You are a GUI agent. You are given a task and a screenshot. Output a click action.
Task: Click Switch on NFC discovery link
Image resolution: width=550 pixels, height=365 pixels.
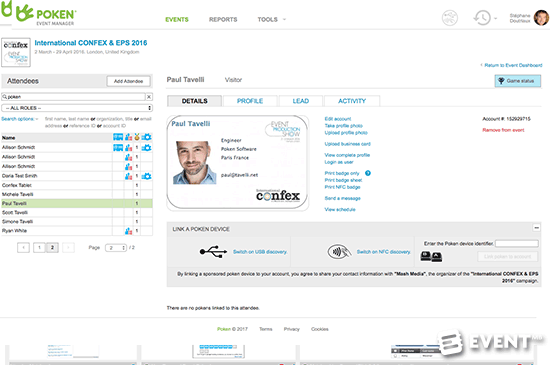[x=383, y=252]
